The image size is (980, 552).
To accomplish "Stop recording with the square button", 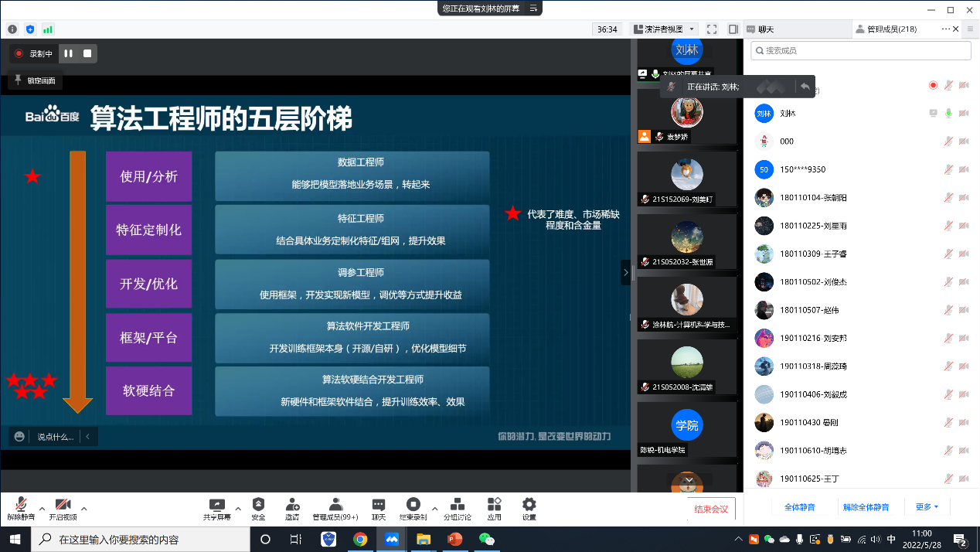I will click(x=87, y=53).
